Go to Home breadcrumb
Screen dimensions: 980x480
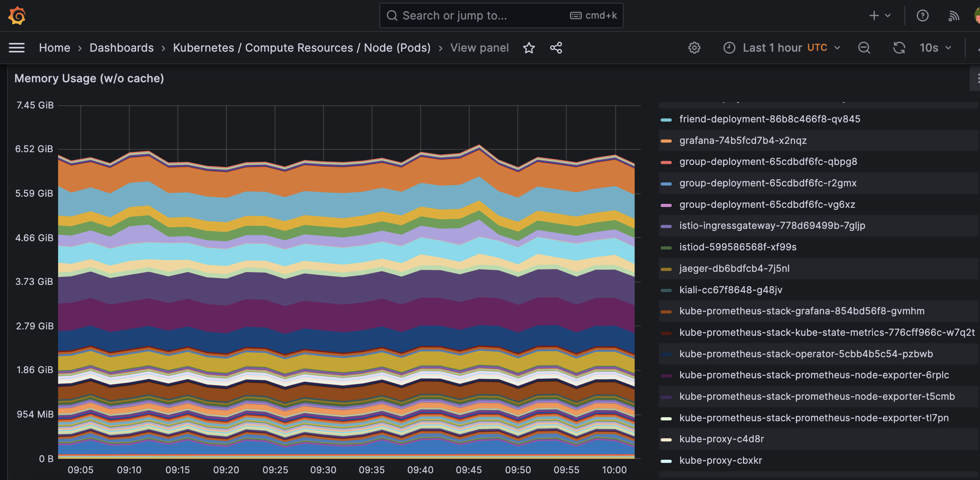click(54, 48)
